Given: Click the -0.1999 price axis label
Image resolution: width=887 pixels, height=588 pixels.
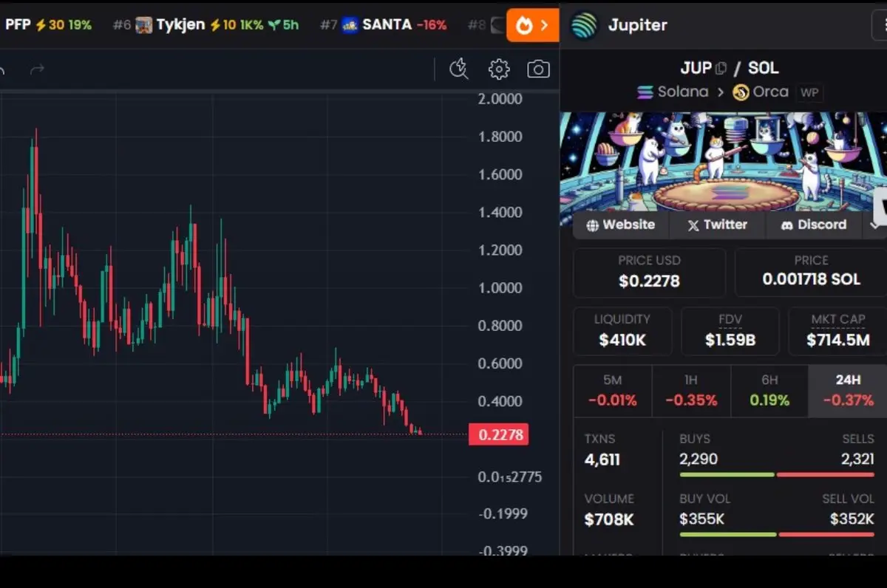Looking at the screenshot, I should 503,513.
